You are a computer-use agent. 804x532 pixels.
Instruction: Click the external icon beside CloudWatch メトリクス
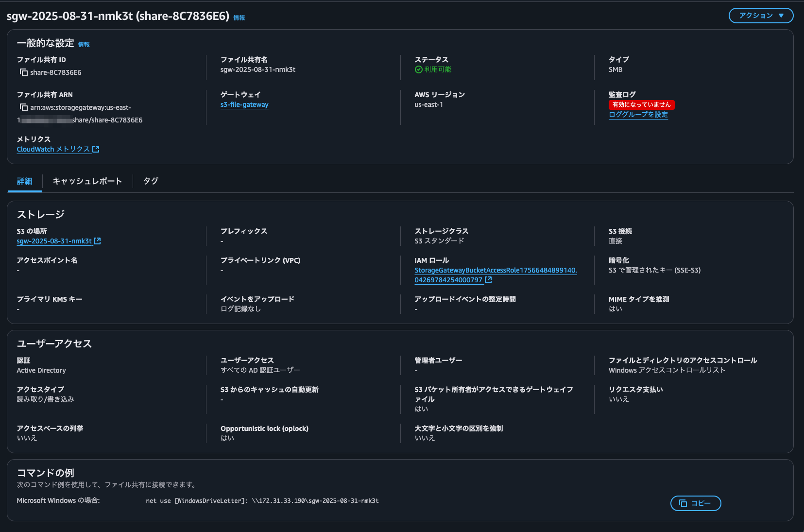click(96, 149)
